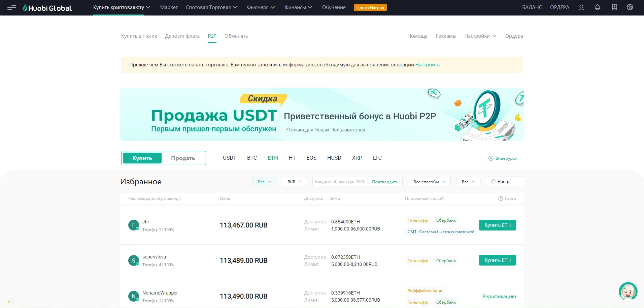Switch to Купить buy mode
The height and width of the screenshot is (308, 644).
pyautogui.click(x=142, y=158)
